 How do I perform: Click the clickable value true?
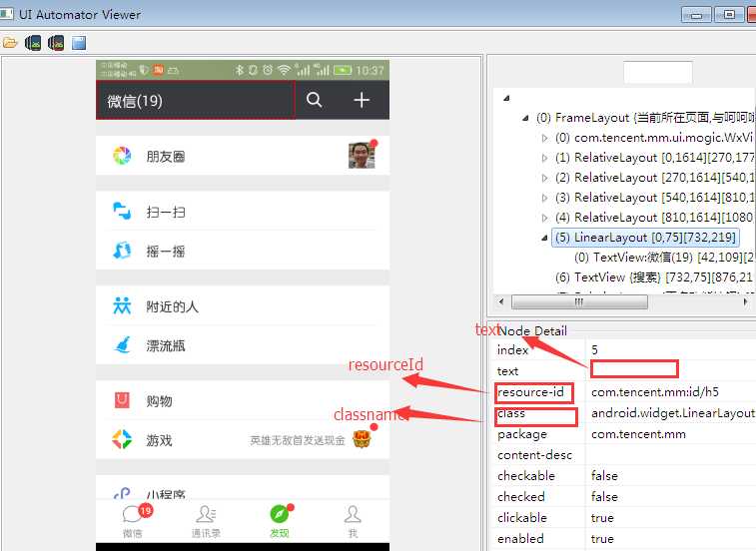602,518
